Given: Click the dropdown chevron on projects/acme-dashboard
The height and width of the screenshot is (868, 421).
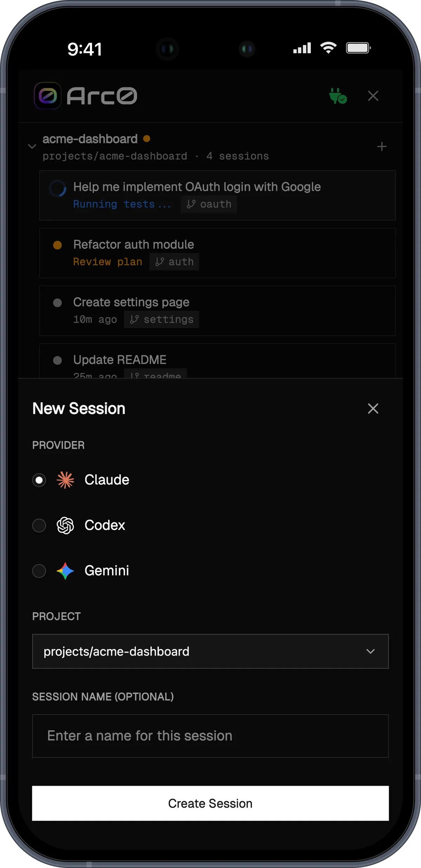Looking at the screenshot, I should [371, 651].
